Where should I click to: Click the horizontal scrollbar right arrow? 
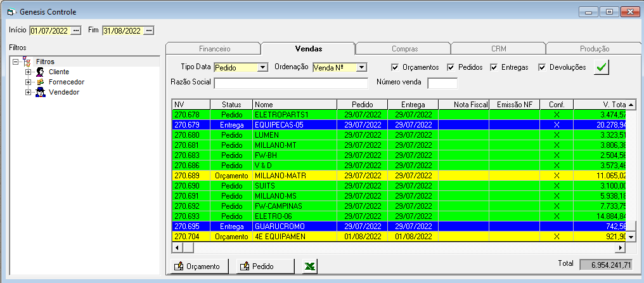[620, 247]
